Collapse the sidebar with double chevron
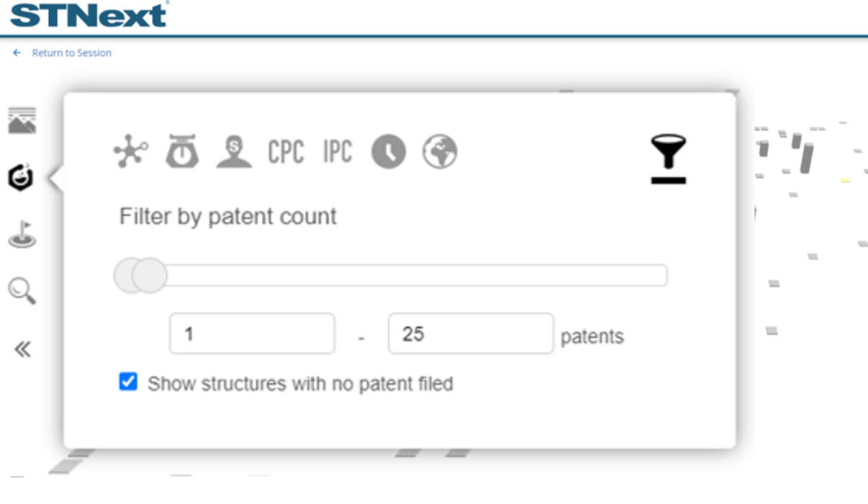 pos(22,350)
